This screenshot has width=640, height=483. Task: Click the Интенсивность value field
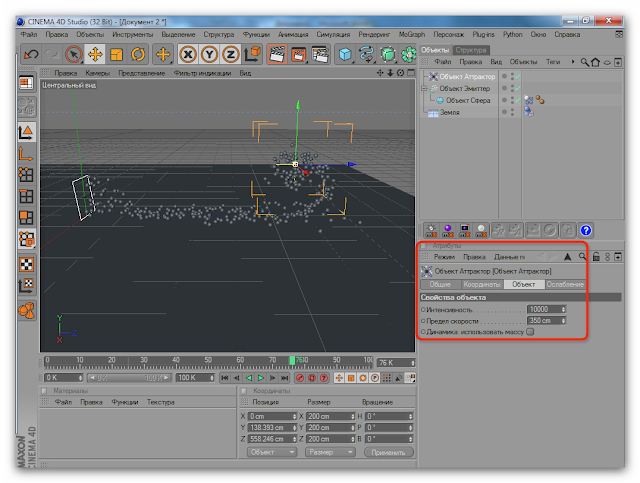coord(545,309)
